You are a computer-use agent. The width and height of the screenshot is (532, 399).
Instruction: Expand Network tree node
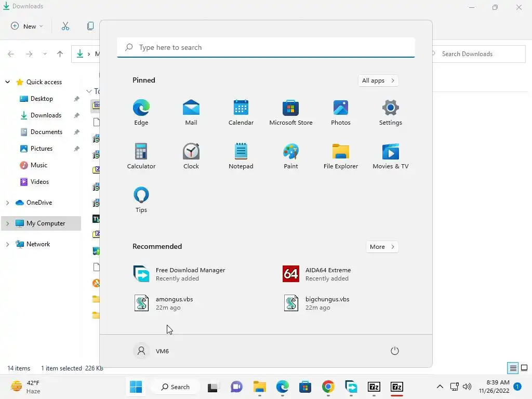coord(7,244)
